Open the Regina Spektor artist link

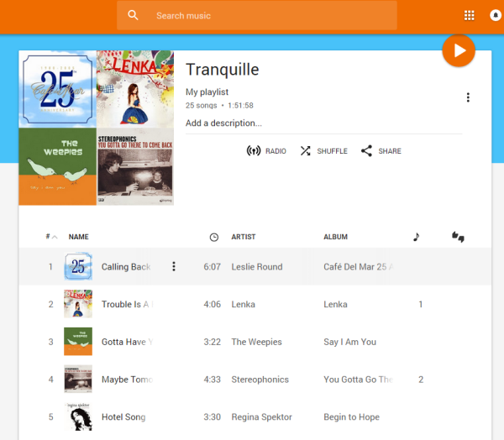261,416
